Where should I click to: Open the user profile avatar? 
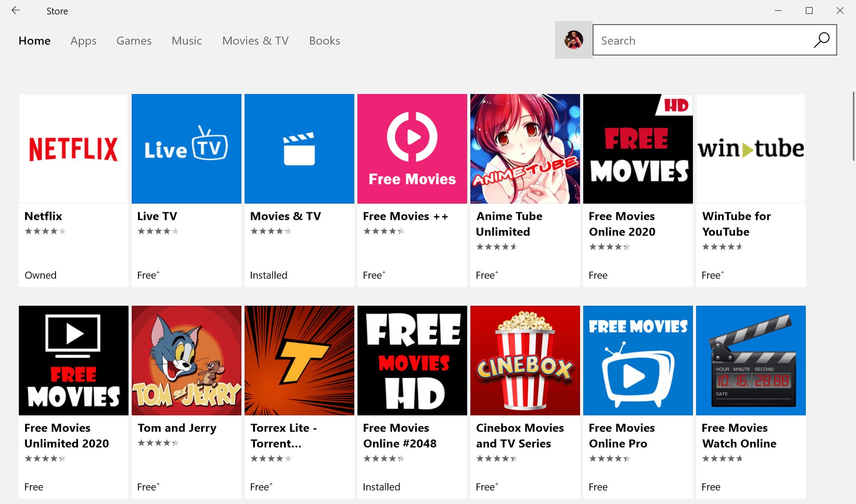click(573, 40)
